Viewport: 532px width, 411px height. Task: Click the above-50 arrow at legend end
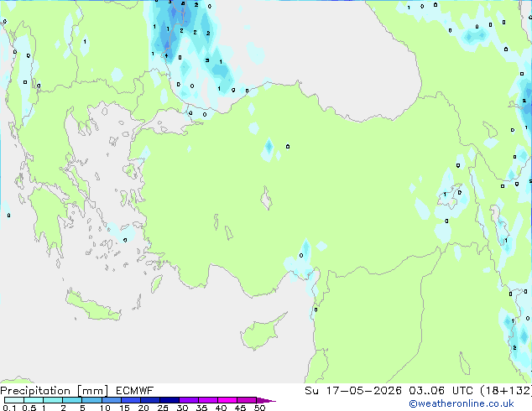point(266,400)
